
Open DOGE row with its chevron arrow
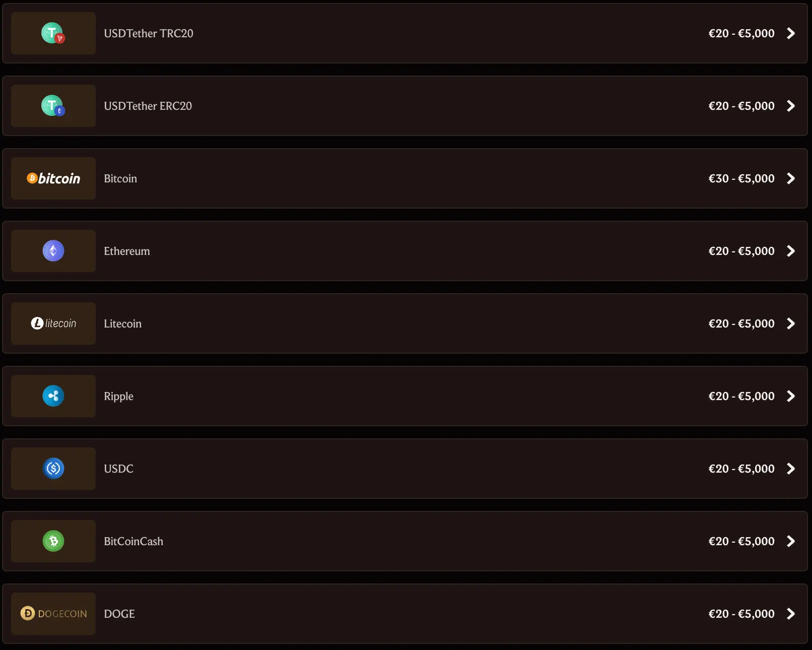pos(791,614)
